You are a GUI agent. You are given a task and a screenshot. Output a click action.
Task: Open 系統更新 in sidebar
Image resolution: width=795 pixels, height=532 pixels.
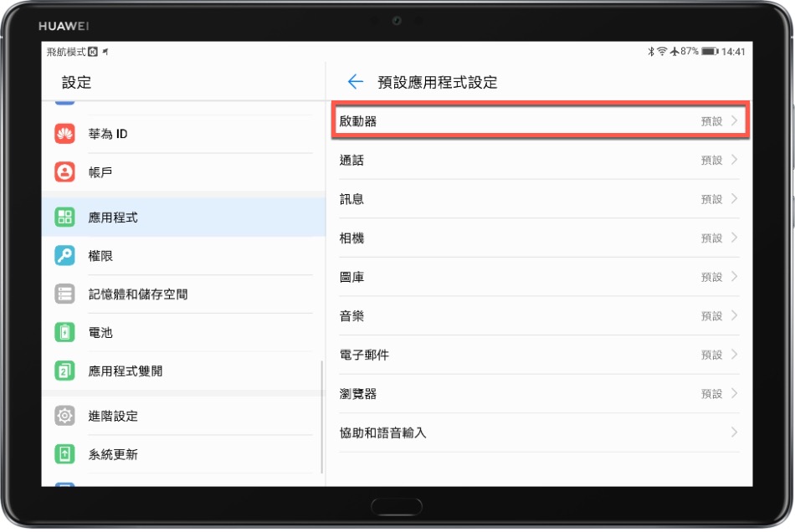click(183, 454)
